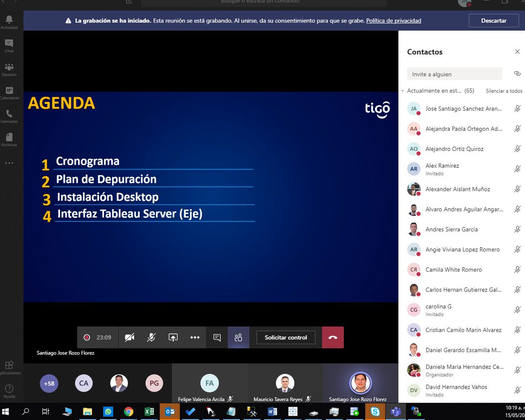Hang up the call
The height and width of the screenshot is (420, 525).
[x=333, y=337]
